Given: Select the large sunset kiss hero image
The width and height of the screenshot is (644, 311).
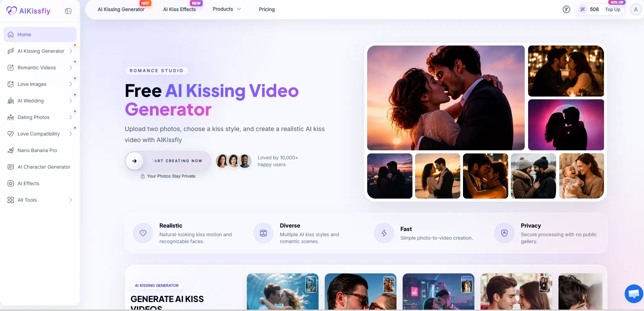Looking at the screenshot, I should click(x=446, y=98).
